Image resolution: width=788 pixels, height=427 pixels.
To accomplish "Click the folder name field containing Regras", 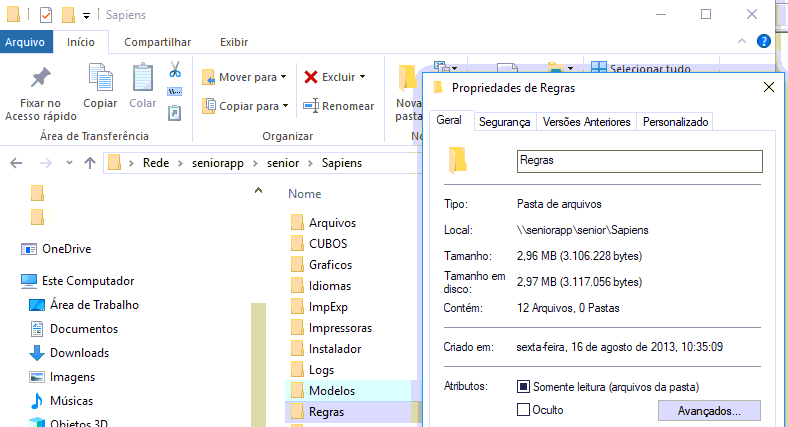I will tap(638, 160).
